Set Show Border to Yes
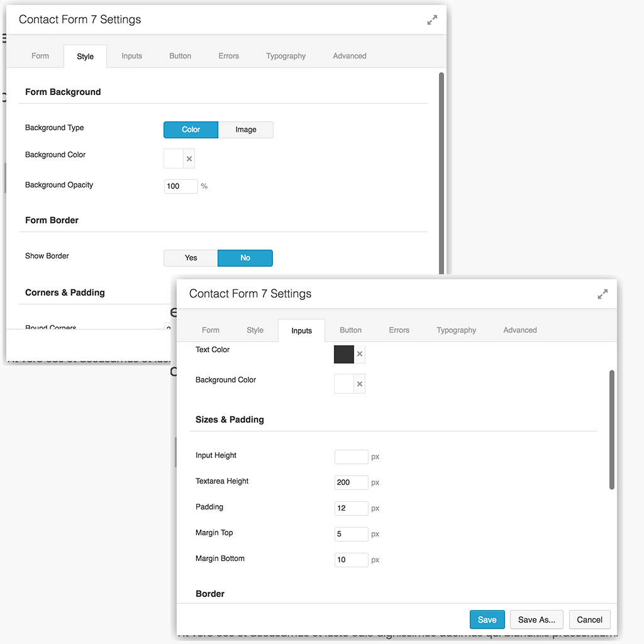This screenshot has width=644, height=644. (x=191, y=258)
